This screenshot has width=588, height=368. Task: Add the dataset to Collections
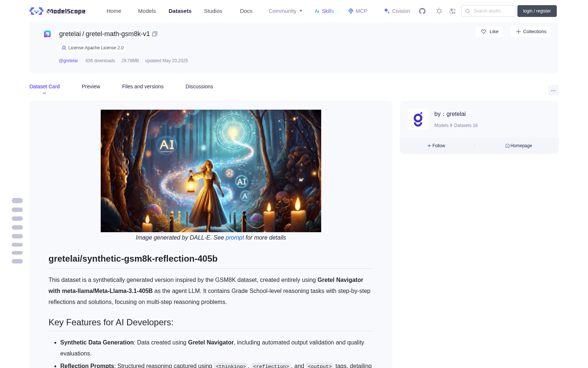tap(531, 32)
